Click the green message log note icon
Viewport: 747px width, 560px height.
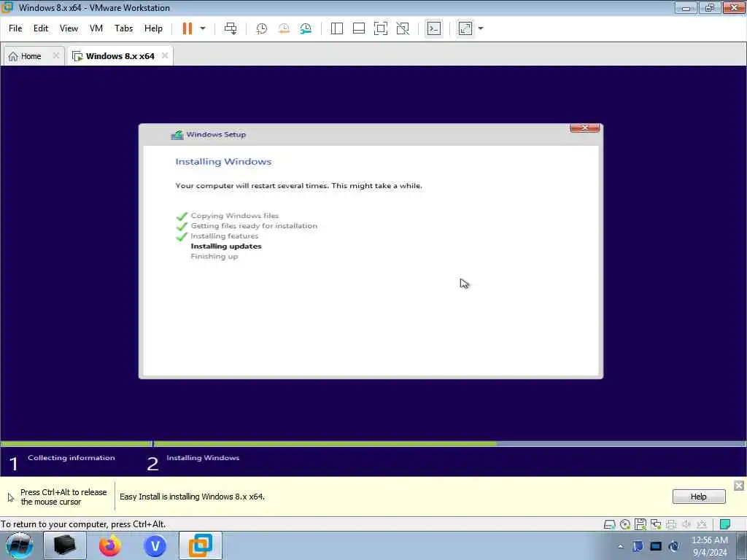point(725,525)
